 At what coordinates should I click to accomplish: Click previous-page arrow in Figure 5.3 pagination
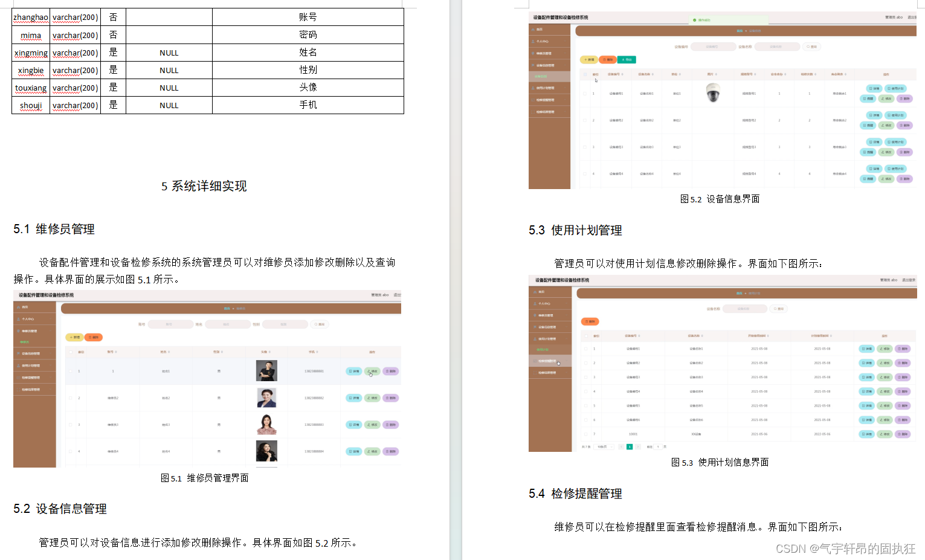(x=621, y=446)
